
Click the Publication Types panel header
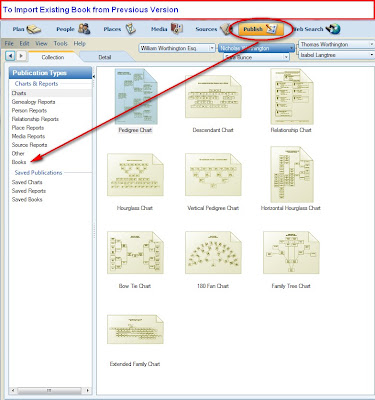point(51,73)
